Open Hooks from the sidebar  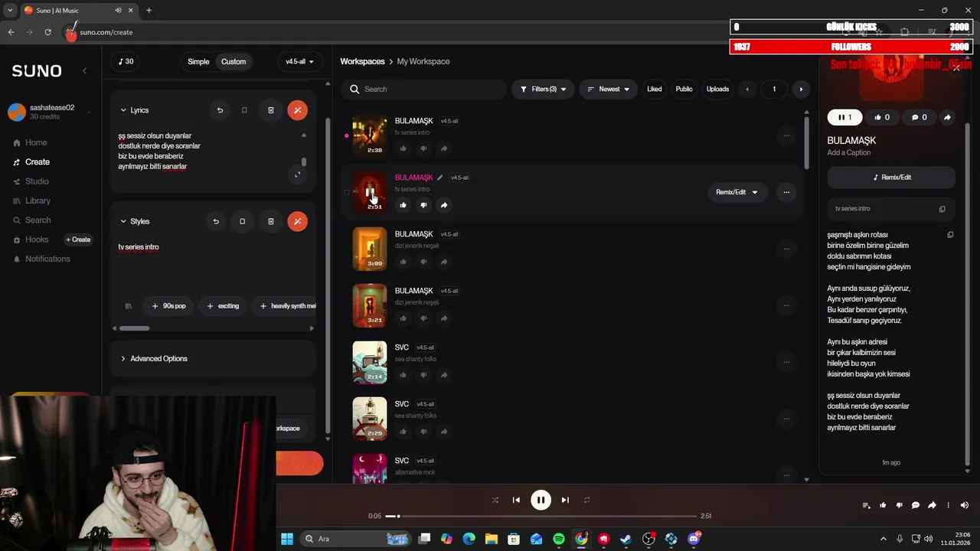click(31, 240)
